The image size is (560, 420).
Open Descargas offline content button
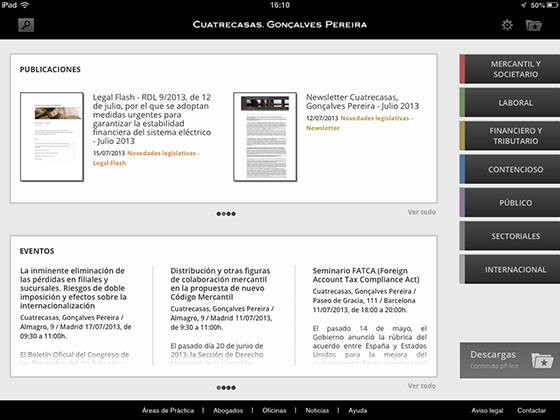(510, 360)
